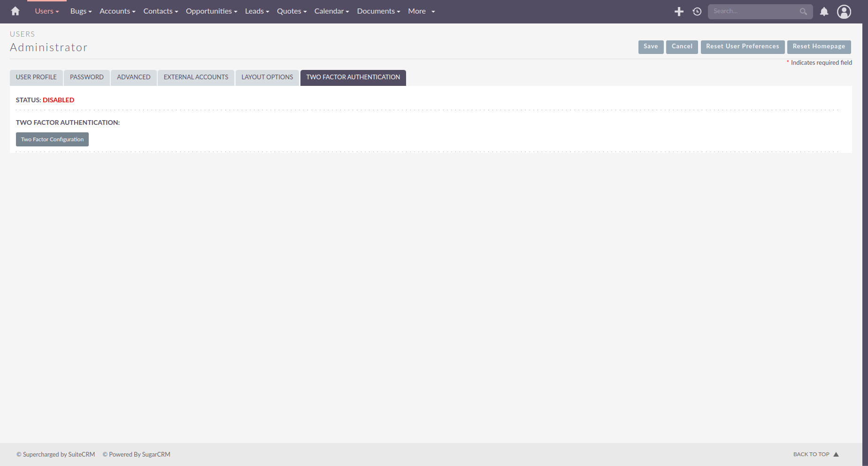
Task: Open the quick create plus icon
Action: click(678, 11)
